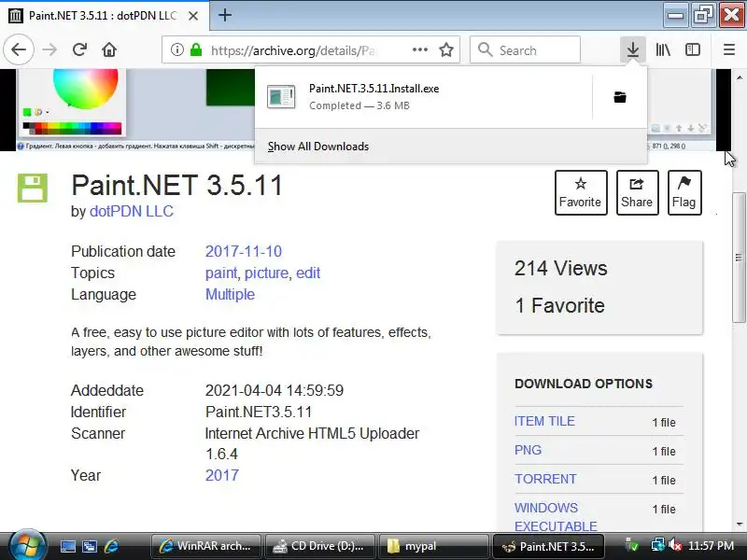This screenshot has height=560, width=747.
Task: Click the color wheel in the screenshot preview
Action: [x=85, y=88]
